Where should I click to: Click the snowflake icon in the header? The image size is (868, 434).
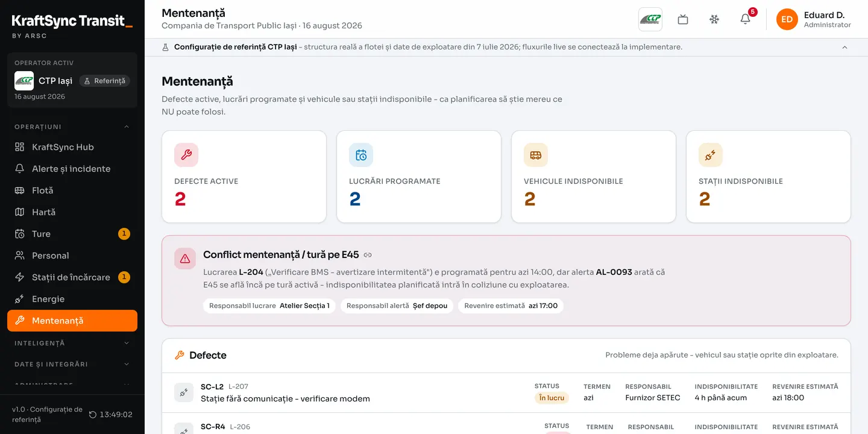[714, 19]
